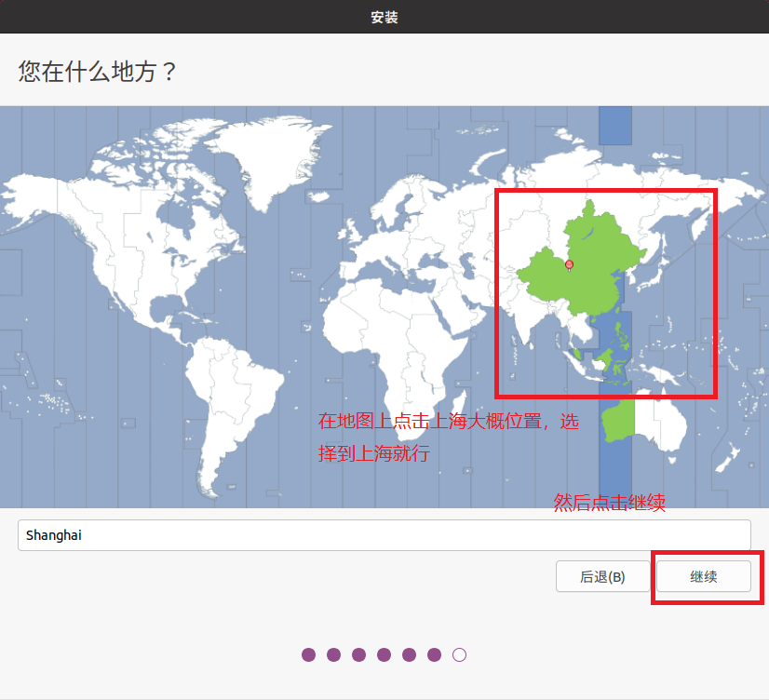Screen dimensions: 769x700
Task: Click the 您在什么地方？ heading text
Action: click(97, 72)
